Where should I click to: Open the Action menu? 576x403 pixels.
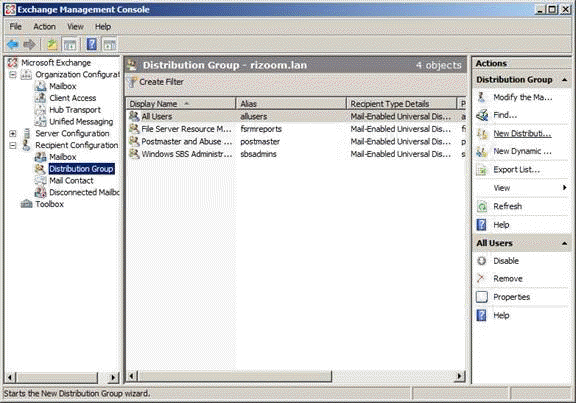tap(44, 27)
